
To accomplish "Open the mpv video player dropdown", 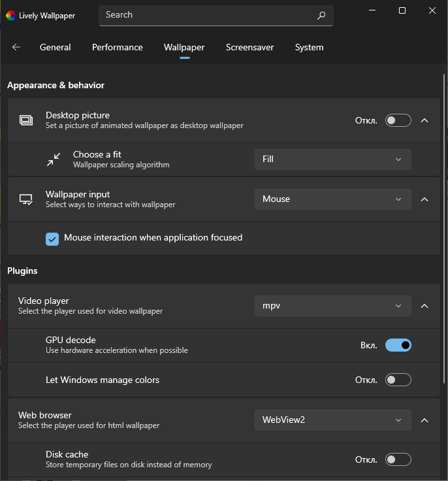I will [332, 306].
